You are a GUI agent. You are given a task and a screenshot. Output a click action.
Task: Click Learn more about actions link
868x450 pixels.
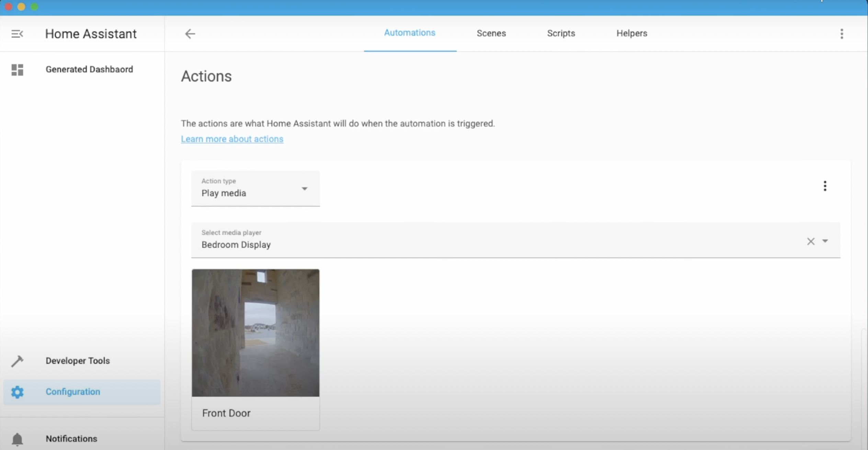(232, 138)
